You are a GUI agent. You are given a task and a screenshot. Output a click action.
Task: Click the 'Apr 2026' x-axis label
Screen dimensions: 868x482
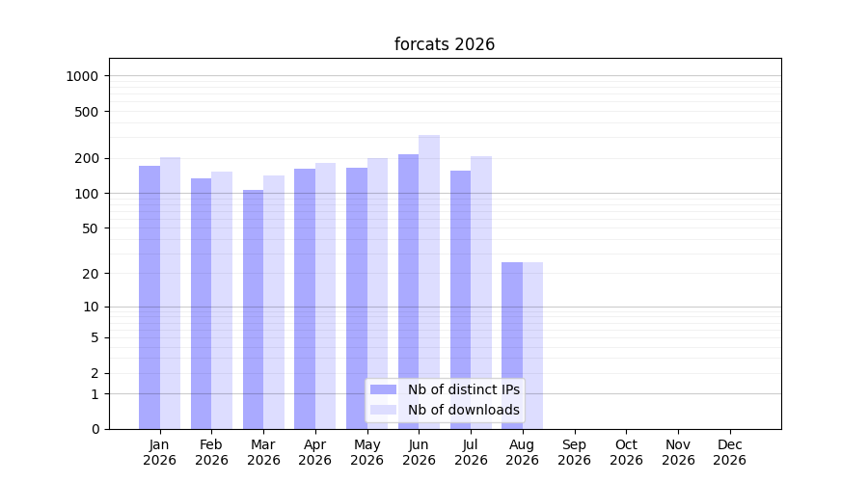pos(315,452)
